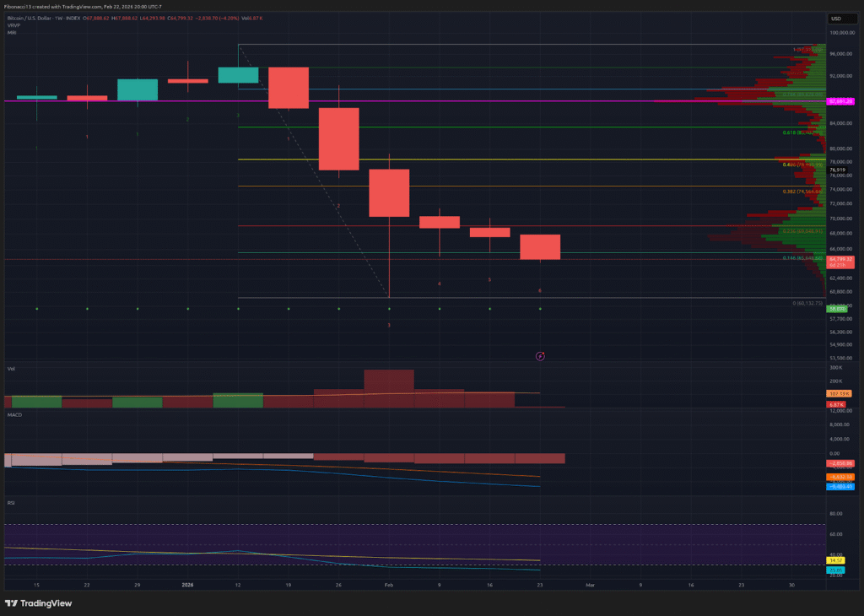Click Feb on the time axis
Screen dimensions: 864x616
[x=389, y=584]
